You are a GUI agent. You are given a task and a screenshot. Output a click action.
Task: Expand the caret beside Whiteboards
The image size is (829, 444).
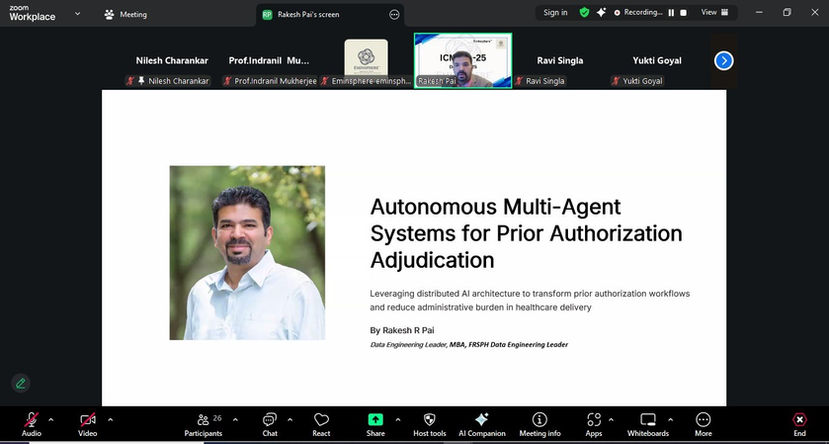670,420
